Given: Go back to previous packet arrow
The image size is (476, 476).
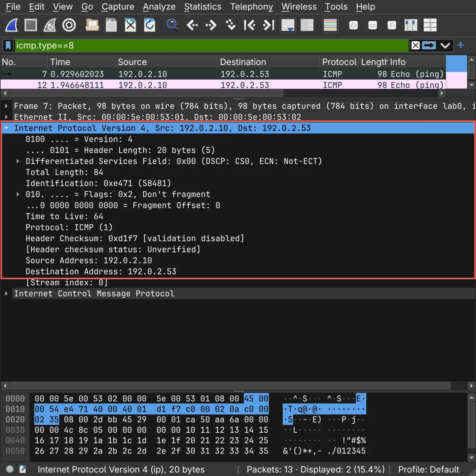Looking at the screenshot, I should click(x=192, y=25).
